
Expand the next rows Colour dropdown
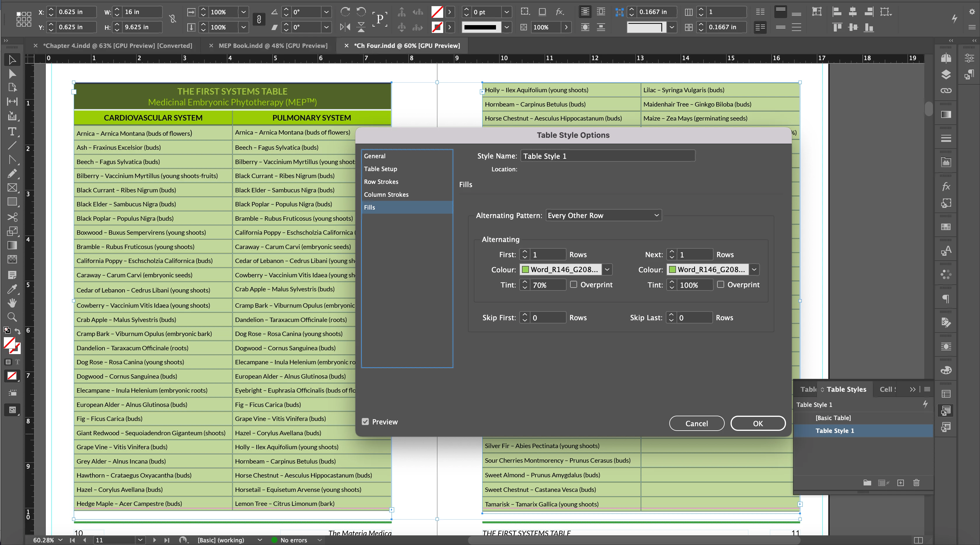click(754, 269)
